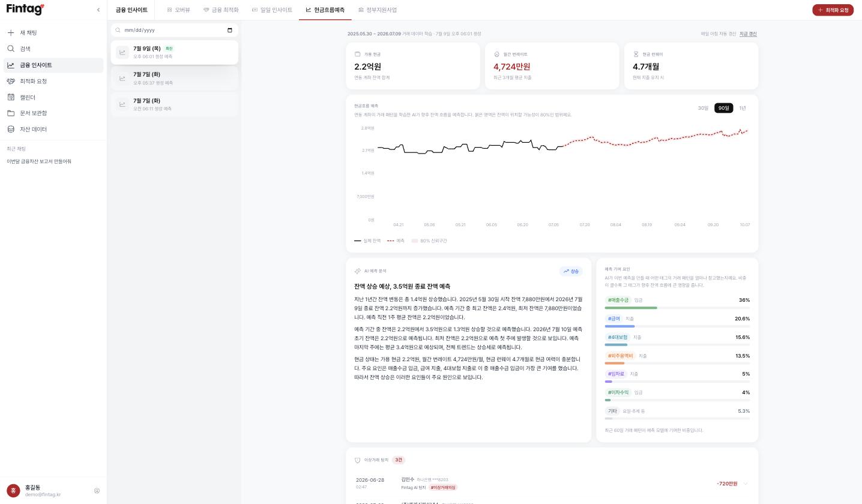Image resolution: width=862 pixels, height=504 pixels.
Task: Open 검색 from sidebar
Action: click(53, 49)
